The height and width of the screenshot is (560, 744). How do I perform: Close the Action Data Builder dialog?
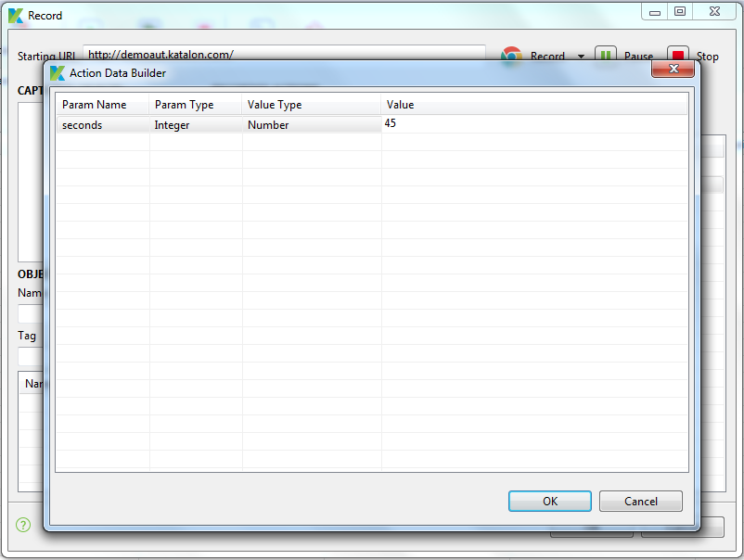point(673,69)
